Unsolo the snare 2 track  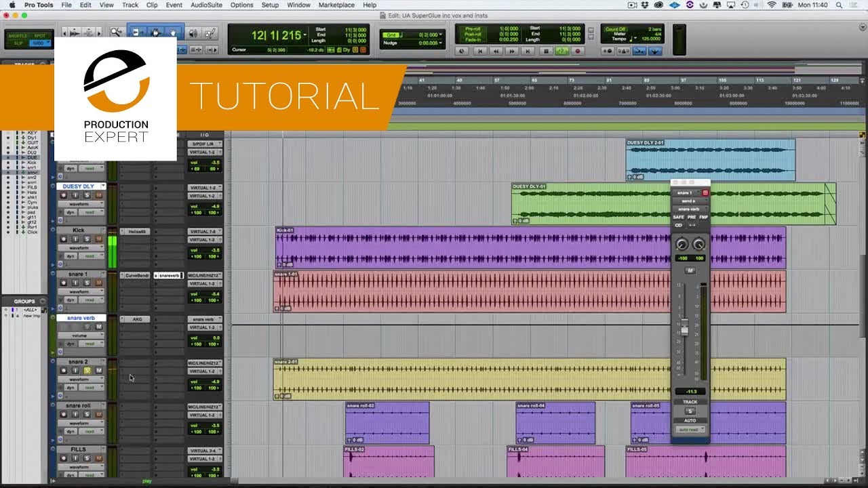pos(87,371)
